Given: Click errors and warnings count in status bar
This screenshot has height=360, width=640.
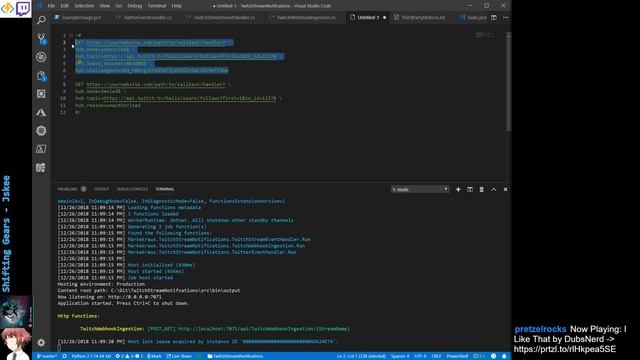Looking at the screenshot, I should [129, 356].
